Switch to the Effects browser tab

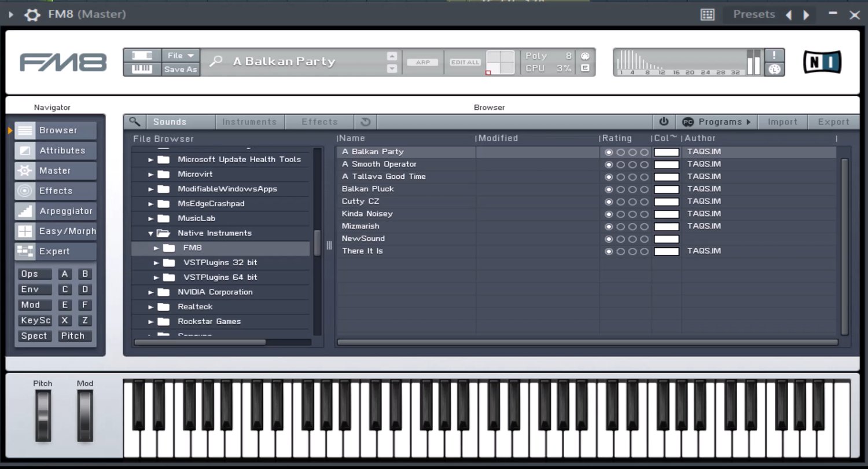point(319,122)
